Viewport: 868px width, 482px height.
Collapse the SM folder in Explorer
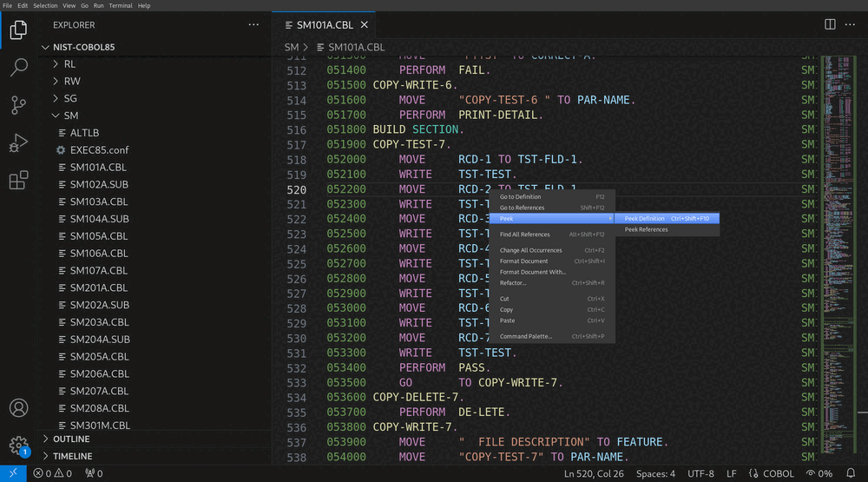point(70,116)
